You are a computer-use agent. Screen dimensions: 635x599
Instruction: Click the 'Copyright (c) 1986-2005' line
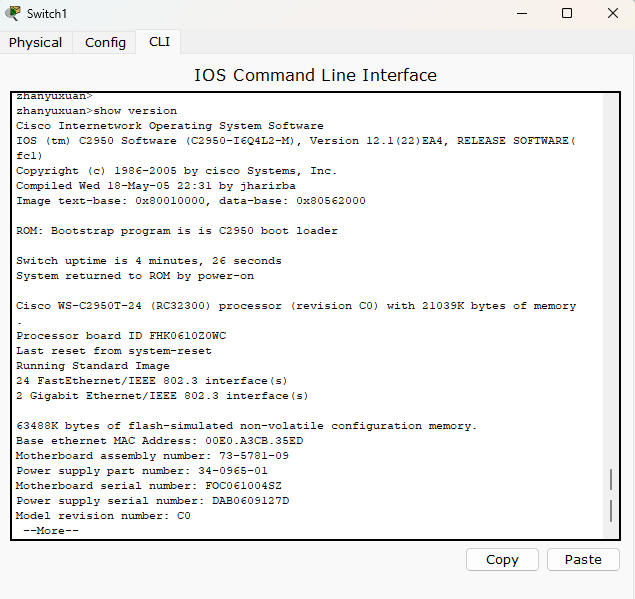tap(176, 171)
